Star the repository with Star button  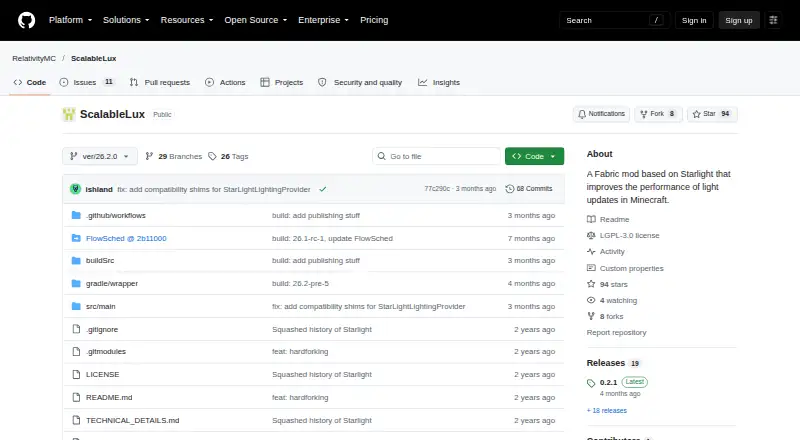pyautogui.click(x=712, y=114)
